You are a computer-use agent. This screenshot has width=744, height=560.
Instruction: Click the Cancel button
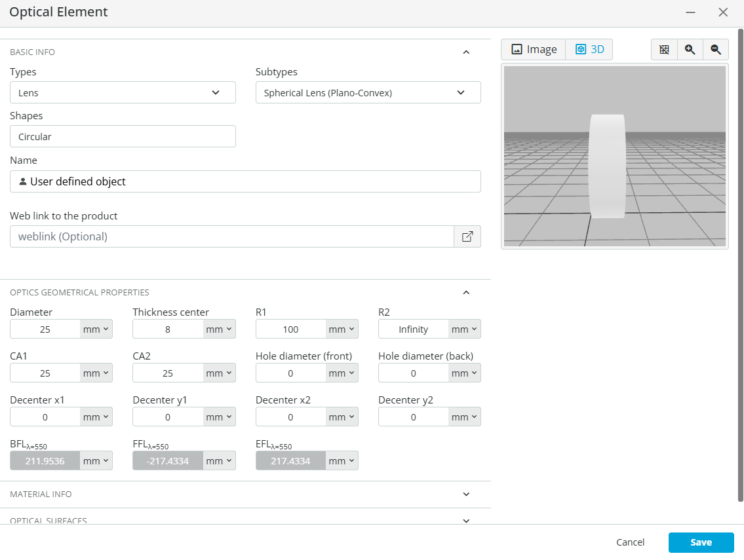(x=630, y=542)
